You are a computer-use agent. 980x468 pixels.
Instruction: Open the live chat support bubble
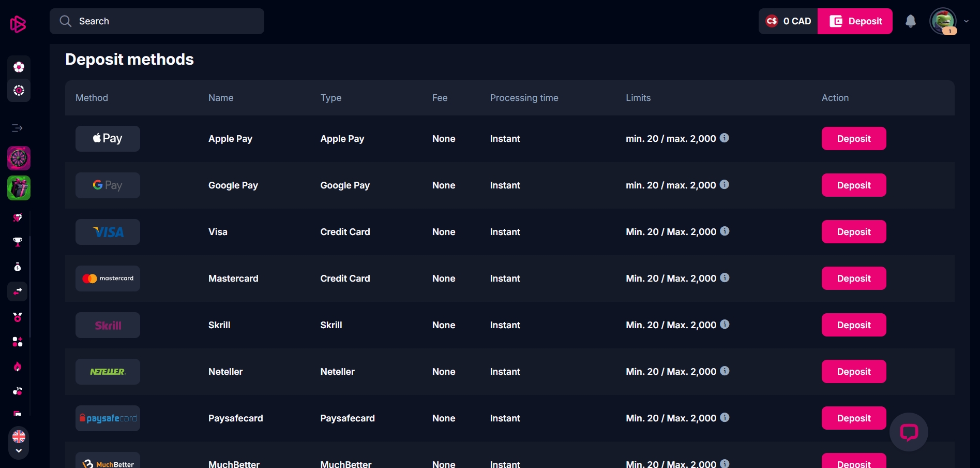pyautogui.click(x=909, y=432)
